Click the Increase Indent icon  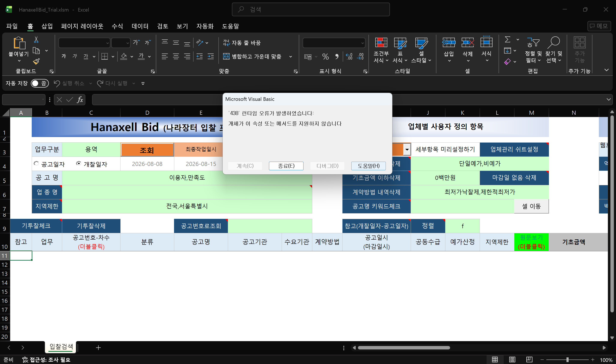[211, 56]
